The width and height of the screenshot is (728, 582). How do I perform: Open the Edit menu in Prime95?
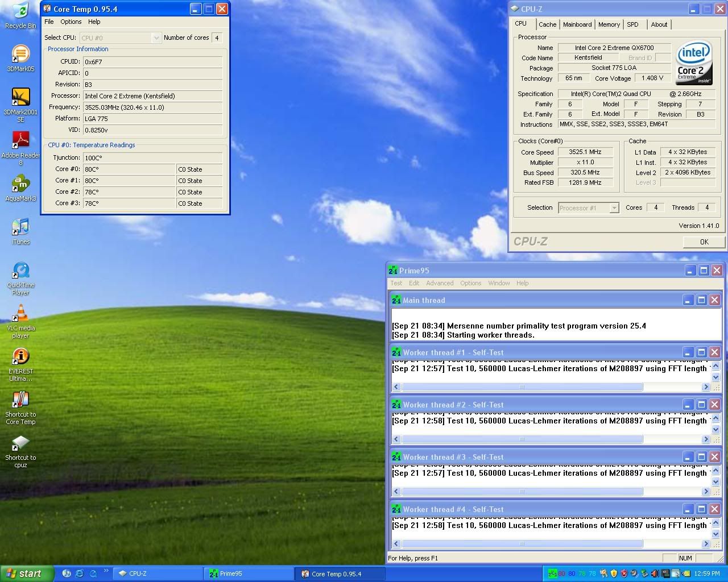414,283
